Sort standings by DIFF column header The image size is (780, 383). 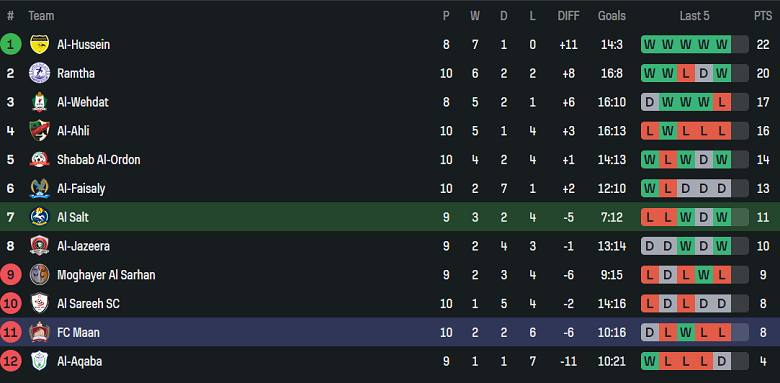[x=568, y=16]
